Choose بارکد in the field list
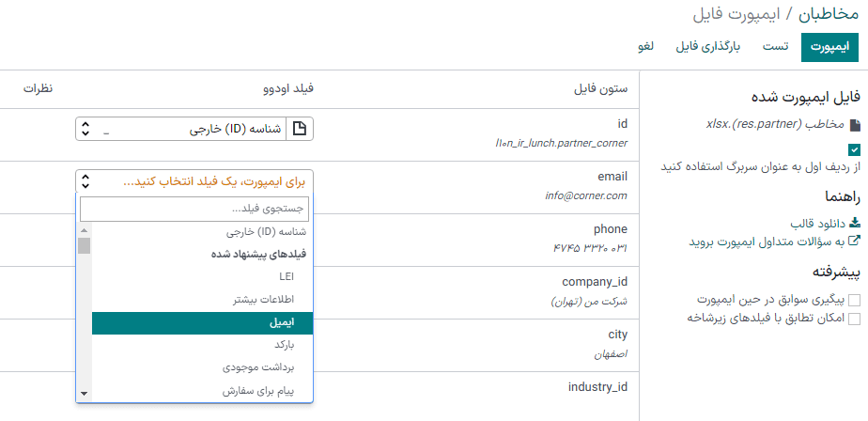Image resolution: width=868 pixels, height=421 pixels. (202, 345)
